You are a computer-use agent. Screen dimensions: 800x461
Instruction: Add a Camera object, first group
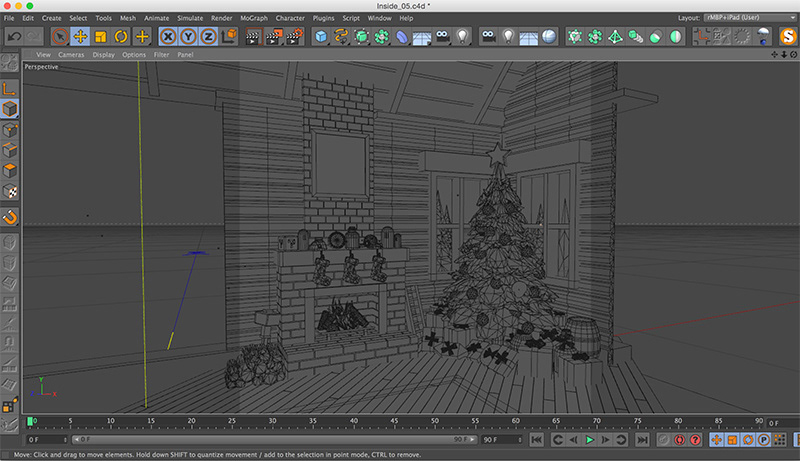(442, 37)
